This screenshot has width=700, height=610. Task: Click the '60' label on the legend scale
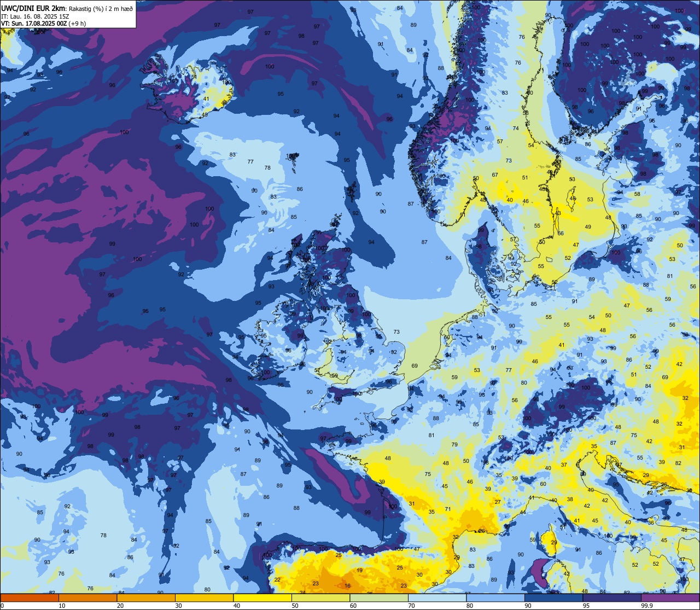(353, 606)
